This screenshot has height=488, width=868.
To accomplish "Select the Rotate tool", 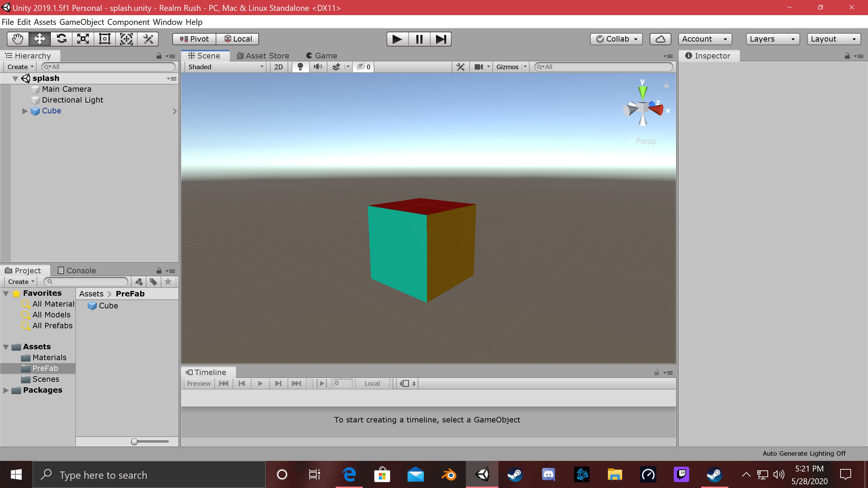I will coord(61,39).
